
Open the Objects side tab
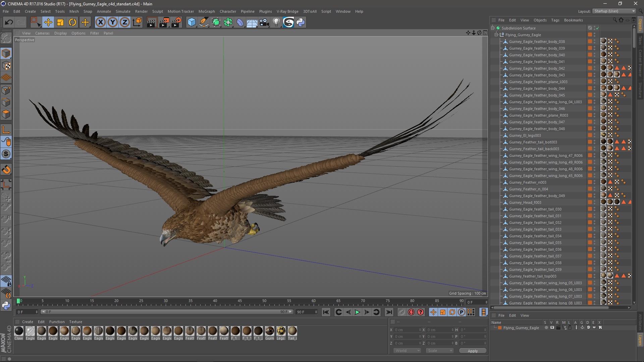[640, 25]
